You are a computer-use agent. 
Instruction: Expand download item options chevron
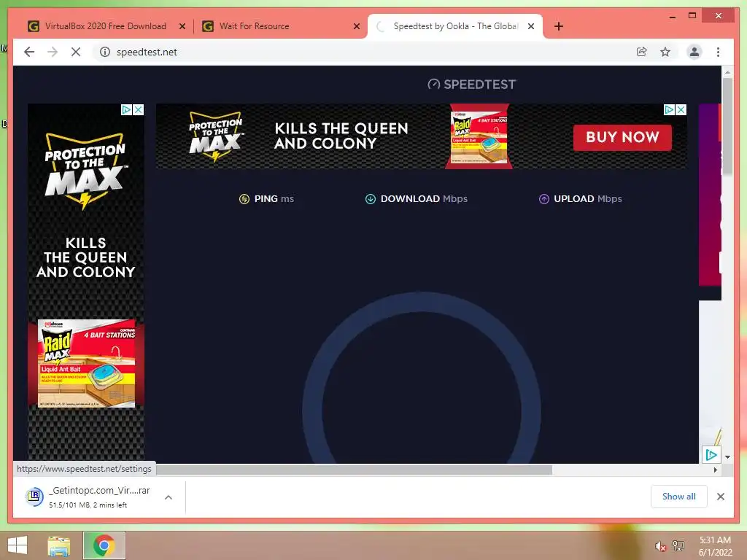[169, 497]
